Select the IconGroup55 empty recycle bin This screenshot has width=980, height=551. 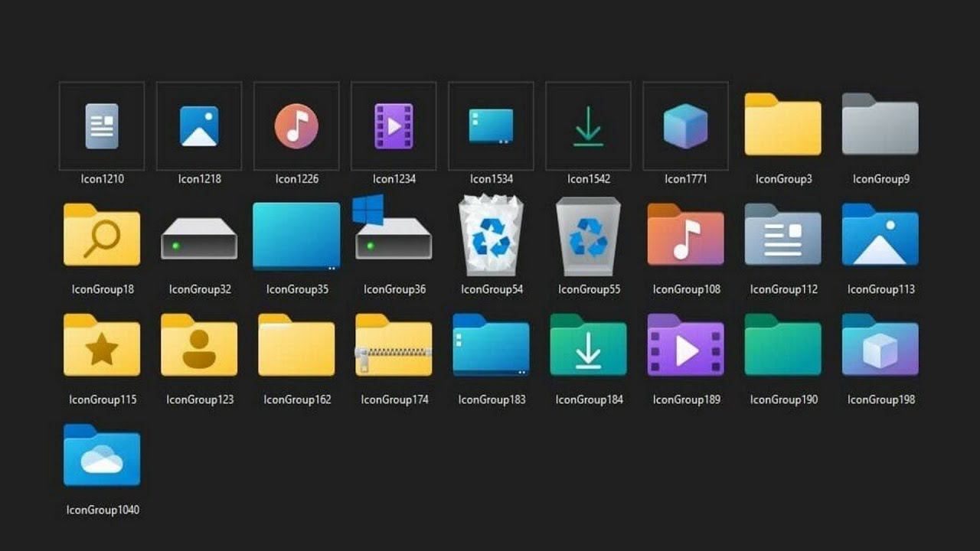588,236
